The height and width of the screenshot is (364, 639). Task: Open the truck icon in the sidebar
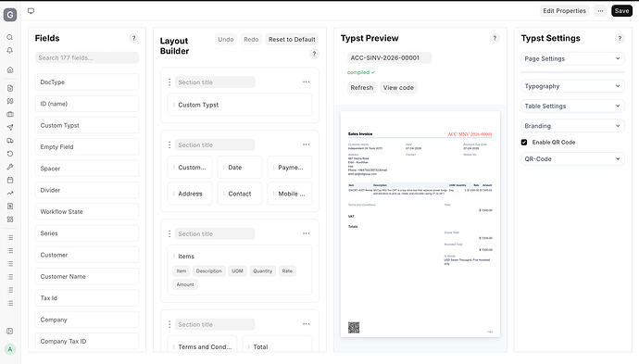(x=10, y=141)
